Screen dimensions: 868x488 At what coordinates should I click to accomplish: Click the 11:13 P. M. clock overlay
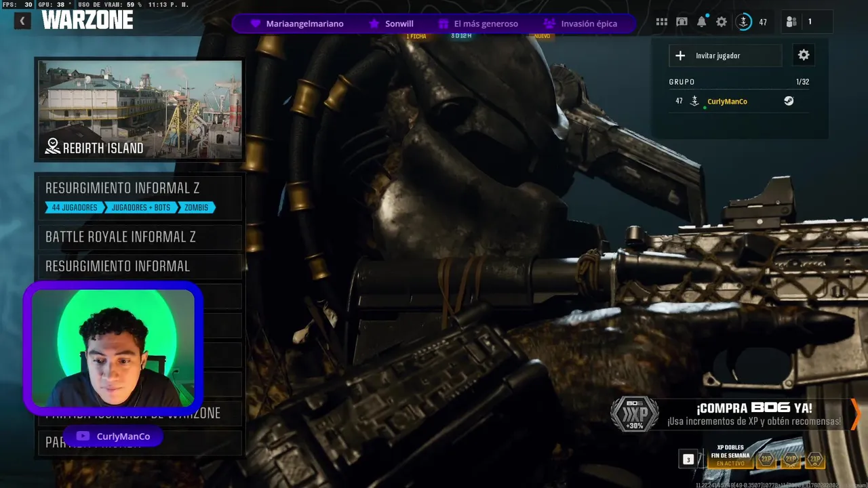(168, 5)
